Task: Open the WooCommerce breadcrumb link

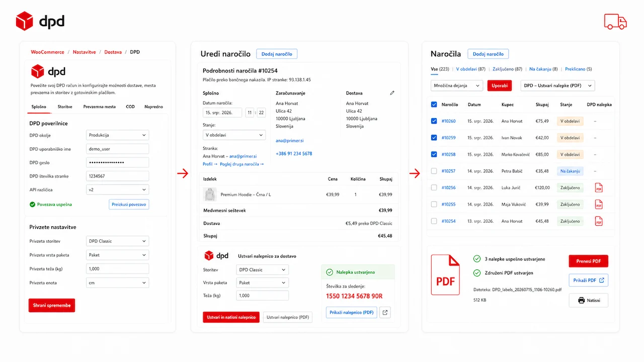Action: 47,52
